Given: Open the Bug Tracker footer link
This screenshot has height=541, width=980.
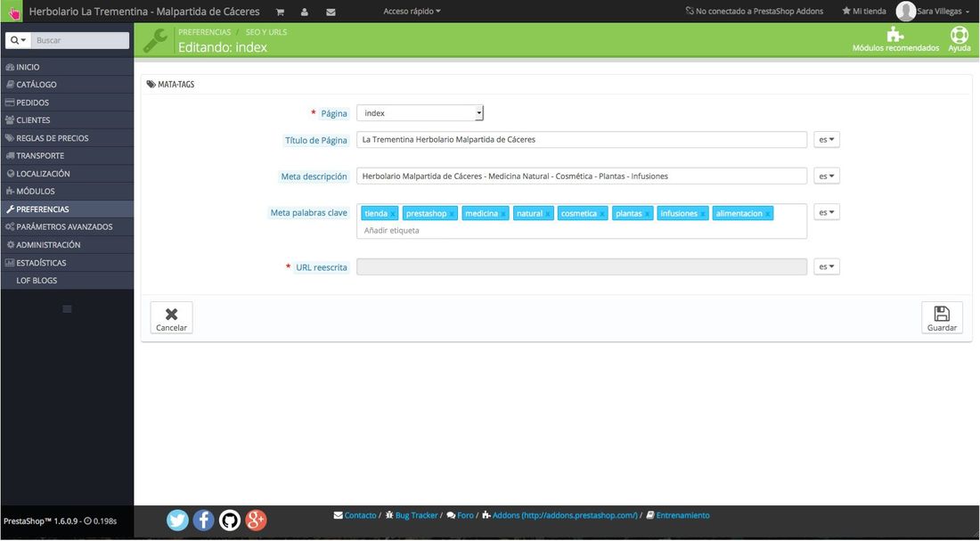Looking at the screenshot, I should point(412,515).
